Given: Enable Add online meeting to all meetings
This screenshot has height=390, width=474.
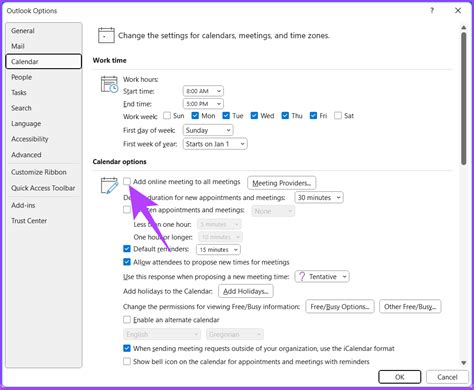Looking at the screenshot, I should coord(127,181).
